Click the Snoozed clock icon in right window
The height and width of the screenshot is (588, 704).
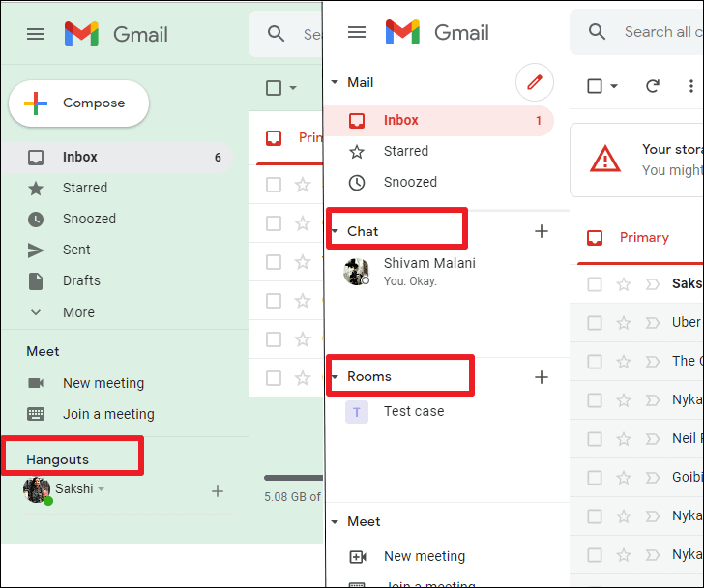[357, 183]
